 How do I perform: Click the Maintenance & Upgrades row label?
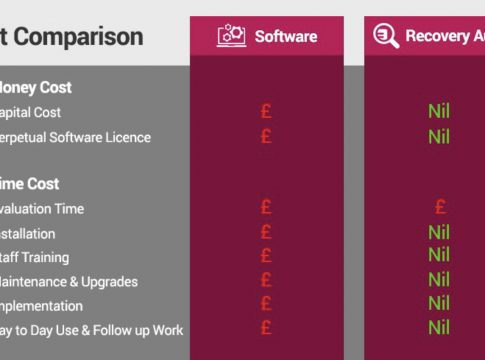click(x=69, y=282)
